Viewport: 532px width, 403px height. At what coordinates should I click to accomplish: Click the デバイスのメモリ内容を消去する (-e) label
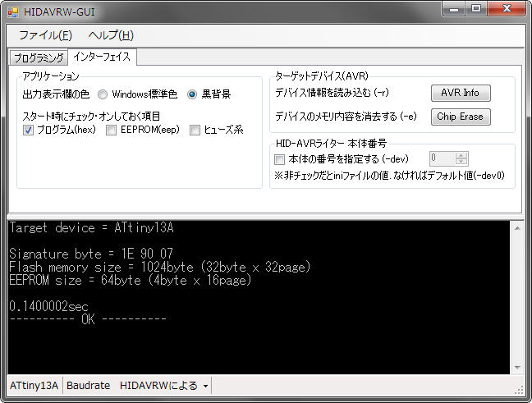tap(346, 117)
